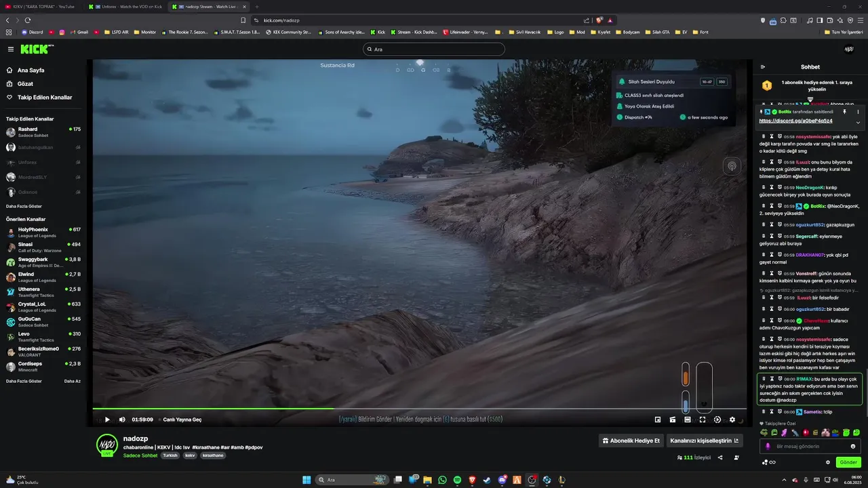This screenshot has width=868, height=488.
Task: Open the discord.gg pinned link
Action: pyautogui.click(x=795, y=121)
